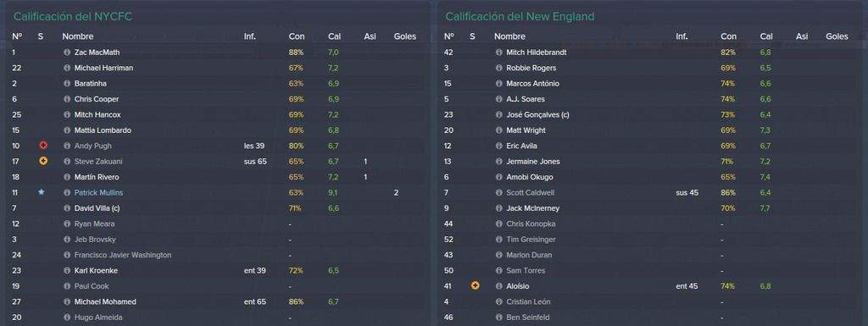Click the Calificación del New England heading

[x=520, y=17]
